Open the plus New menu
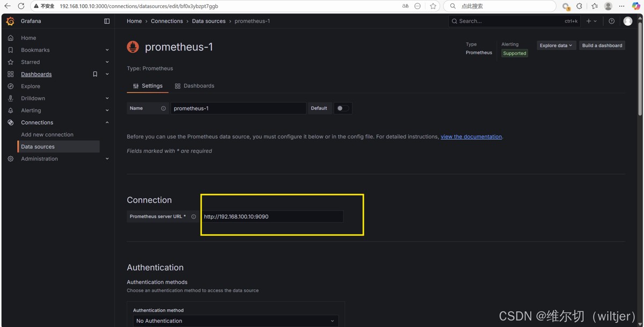644x327 pixels. click(x=591, y=21)
